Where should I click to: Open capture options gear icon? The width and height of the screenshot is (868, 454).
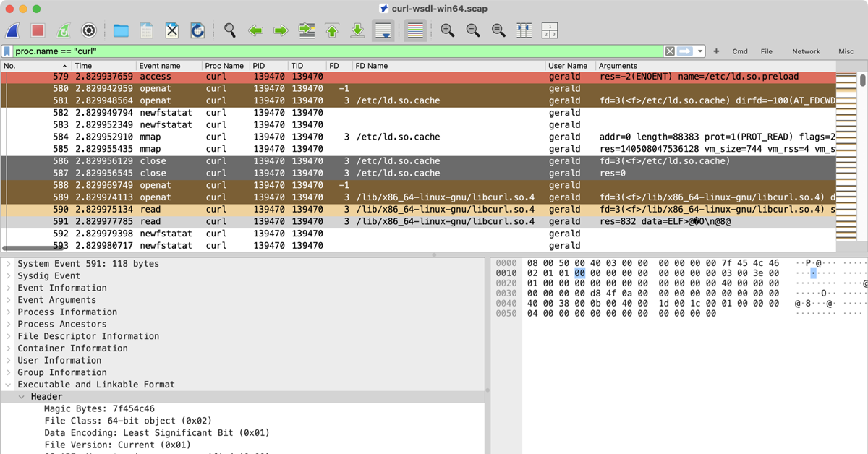coord(88,30)
